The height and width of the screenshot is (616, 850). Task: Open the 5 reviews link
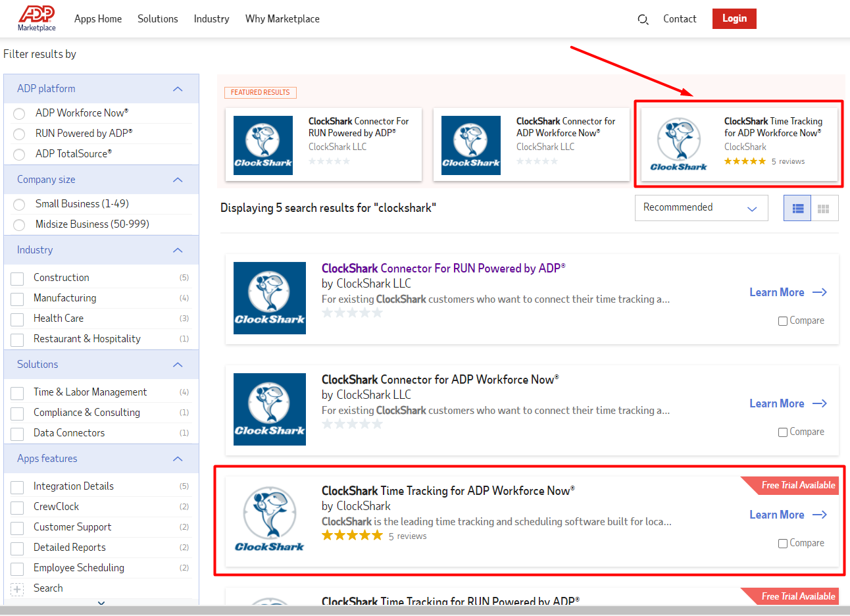click(408, 535)
